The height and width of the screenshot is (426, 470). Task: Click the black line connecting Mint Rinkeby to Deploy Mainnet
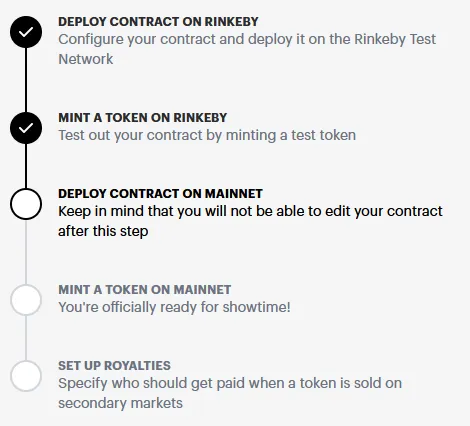pyautogui.click(x=26, y=166)
